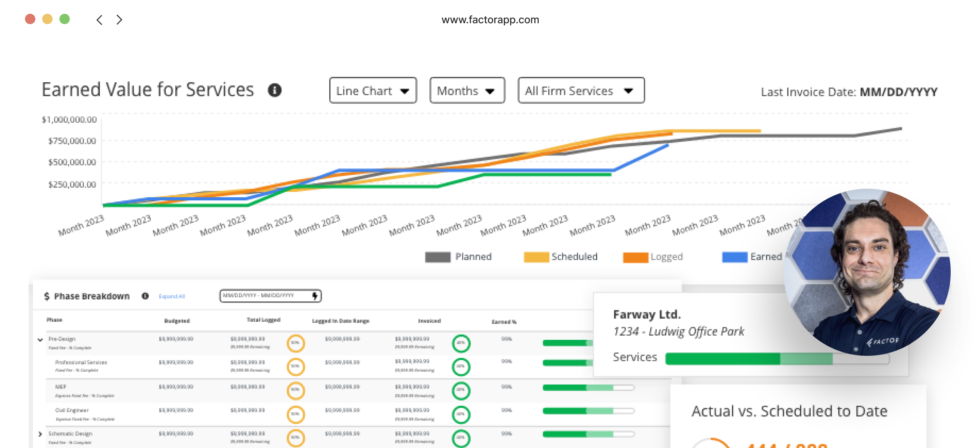The width and height of the screenshot is (980, 448).
Task: Open the All Firm Services dropdown
Action: click(x=581, y=90)
